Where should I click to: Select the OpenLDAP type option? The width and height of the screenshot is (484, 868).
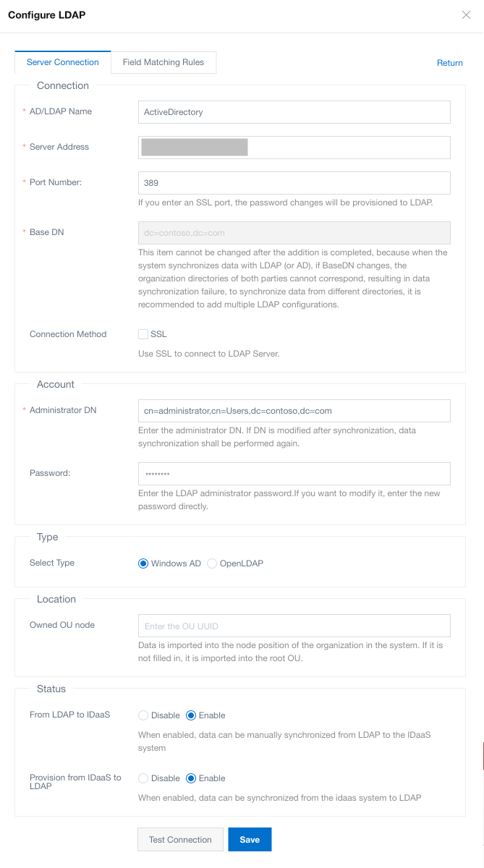[212, 563]
